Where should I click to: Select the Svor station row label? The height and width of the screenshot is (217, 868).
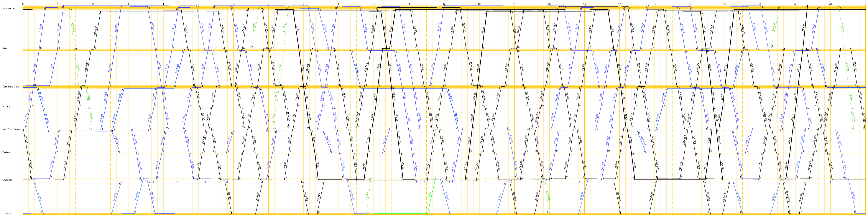click(x=5, y=49)
